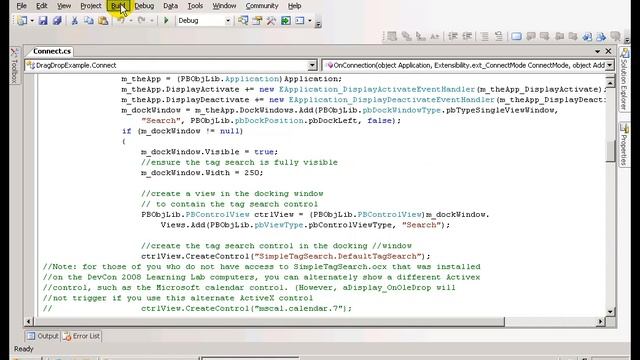The width and height of the screenshot is (640, 360).
Task: Click the Undo arrow icon
Action: click(x=121, y=20)
